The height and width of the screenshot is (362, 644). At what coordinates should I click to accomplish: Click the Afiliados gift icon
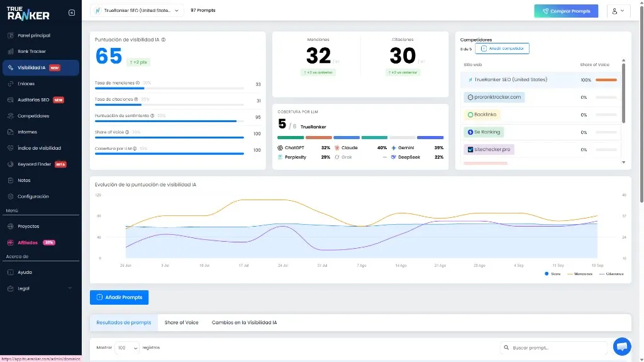point(10,243)
